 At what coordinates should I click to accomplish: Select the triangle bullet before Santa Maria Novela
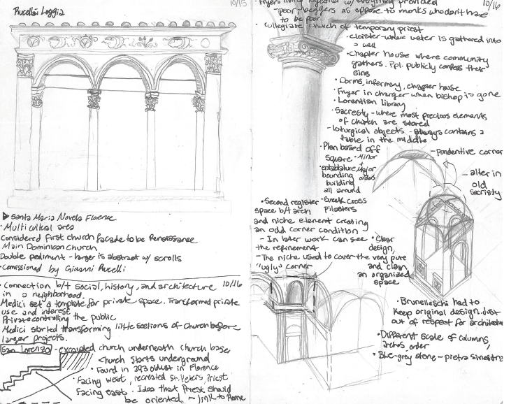[x=5, y=216]
